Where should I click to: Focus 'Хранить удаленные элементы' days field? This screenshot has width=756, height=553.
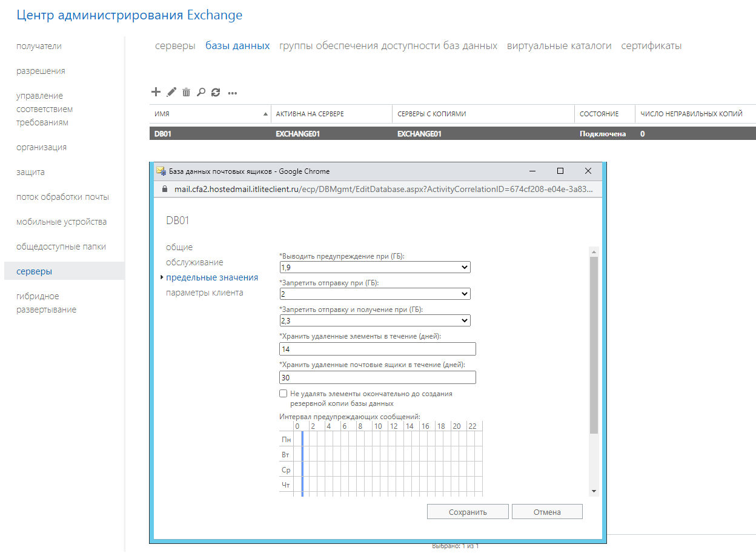[377, 349]
